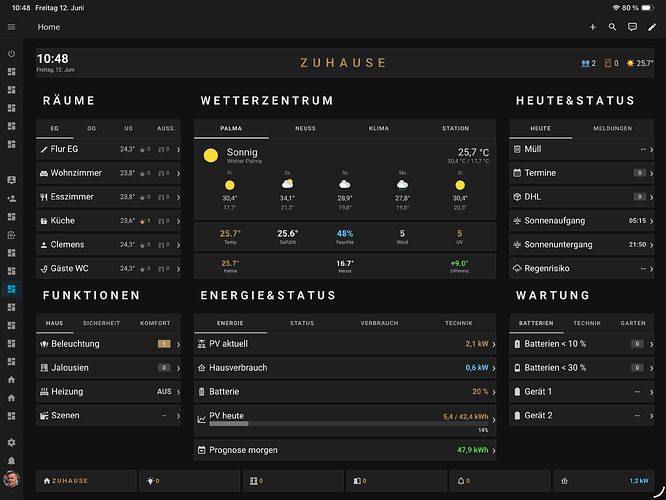The height and width of the screenshot is (500, 666).
Task: Open the notifications bell in sidebar
Action: coord(11,461)
